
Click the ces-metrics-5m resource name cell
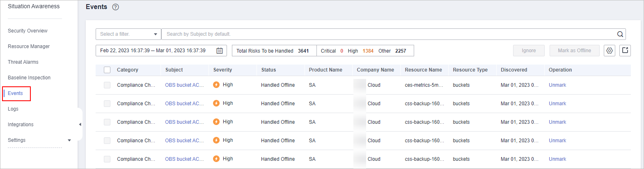pyautogui.click(x=424, y=85)
